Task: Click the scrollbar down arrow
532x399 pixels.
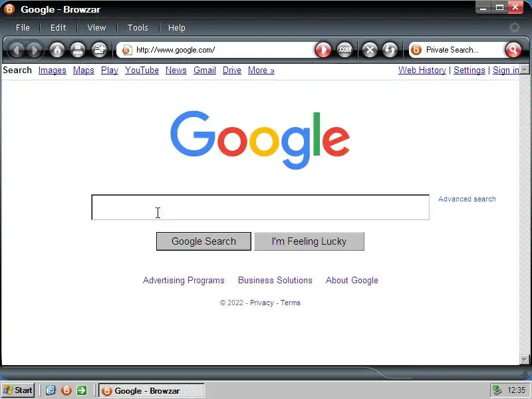Action: 524,359
